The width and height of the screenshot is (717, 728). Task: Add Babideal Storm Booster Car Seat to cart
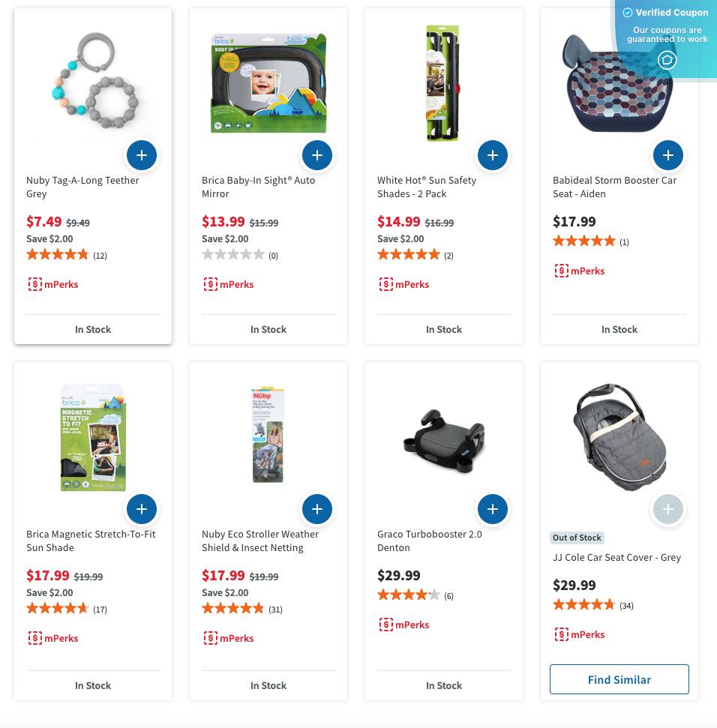coord(668,155)
